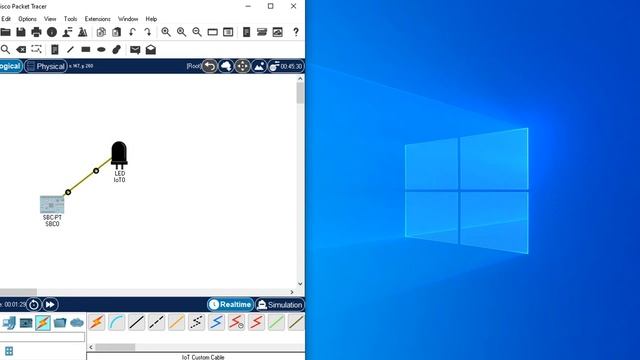Select the Draw Rectangle tool

86,50
